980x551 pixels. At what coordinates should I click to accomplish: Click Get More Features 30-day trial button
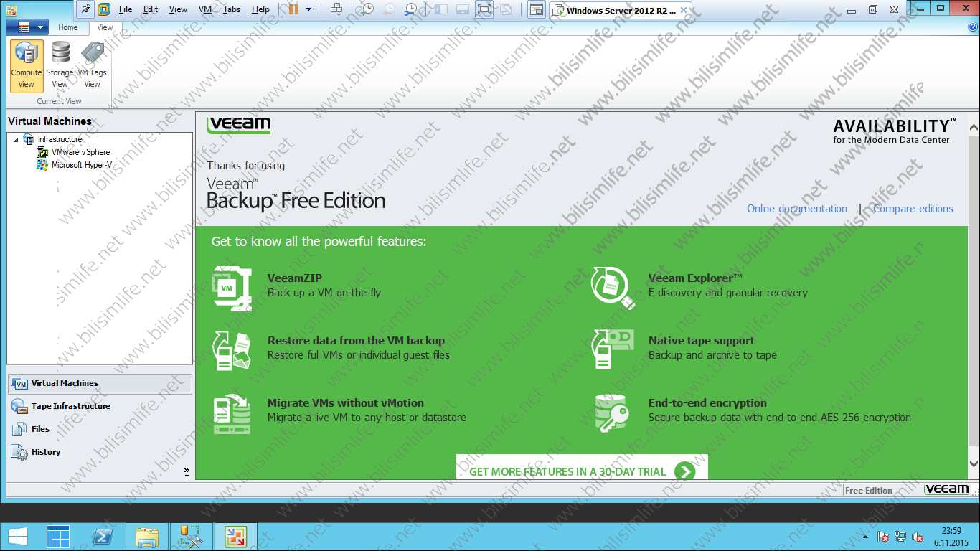[582, 467]
